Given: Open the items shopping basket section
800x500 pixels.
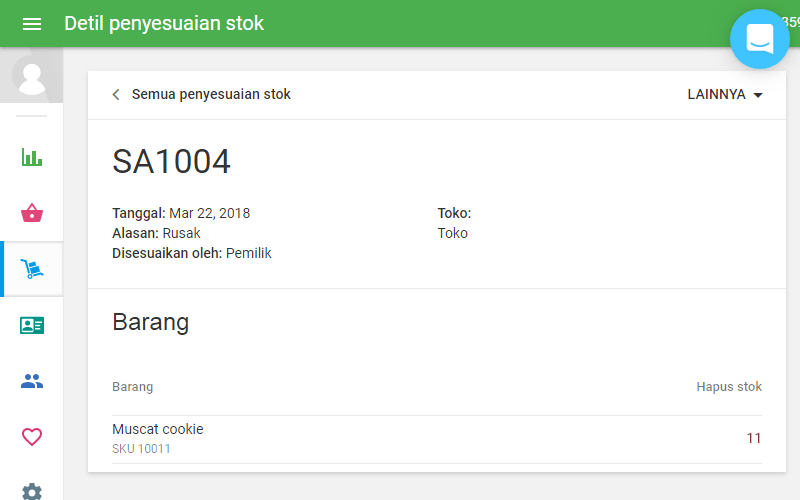Looking at the screenshot, I should click(32, 213).
